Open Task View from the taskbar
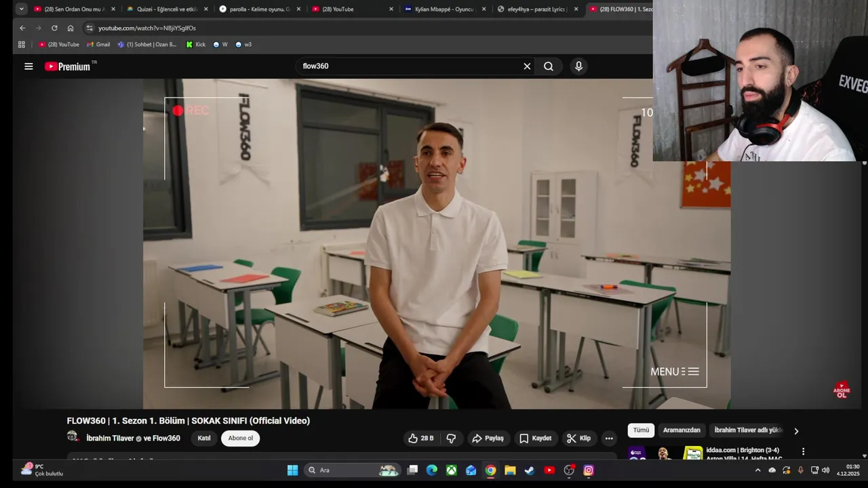 pos(412,470)
